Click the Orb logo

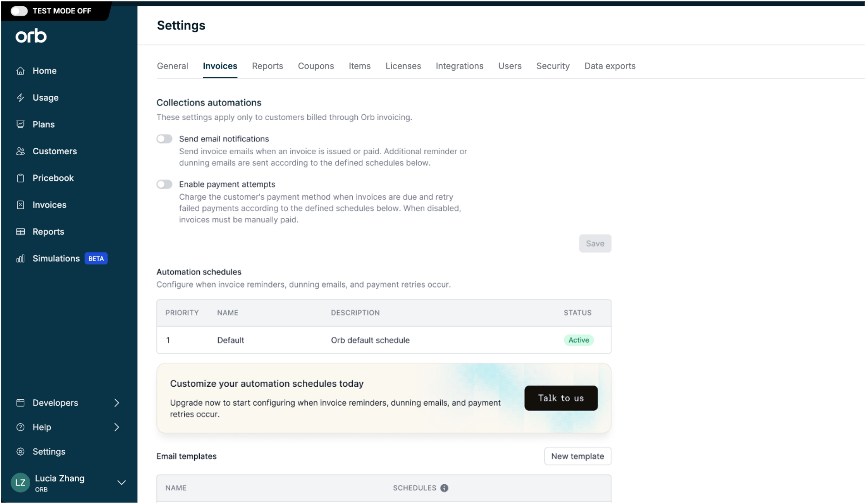pos(31,36)
